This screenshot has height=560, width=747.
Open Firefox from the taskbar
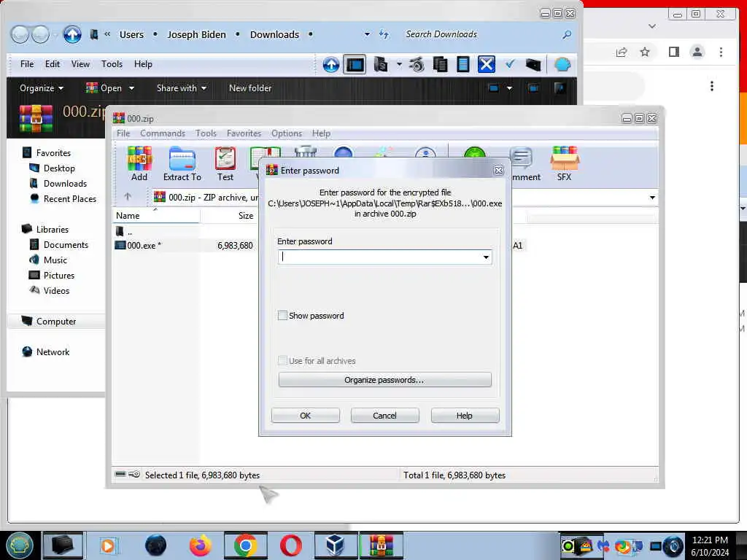pos(201,545)
